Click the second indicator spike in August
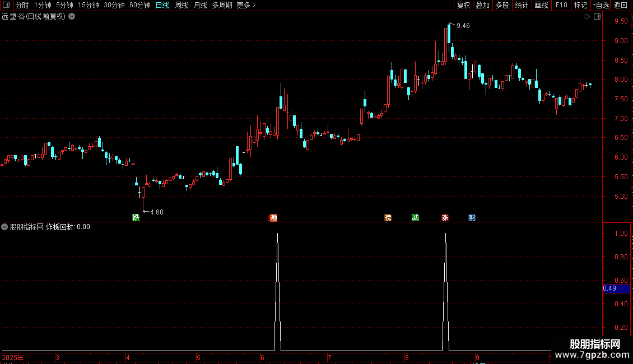 click(446, 292)
